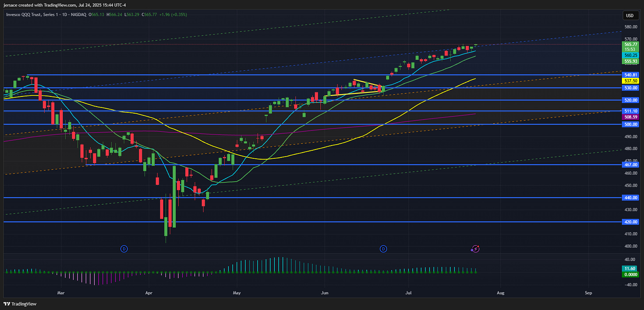This screenshot has width=644, height=310.
Task: Click the TradingView logo at bottom left
Action: click(x=20, y=304)
